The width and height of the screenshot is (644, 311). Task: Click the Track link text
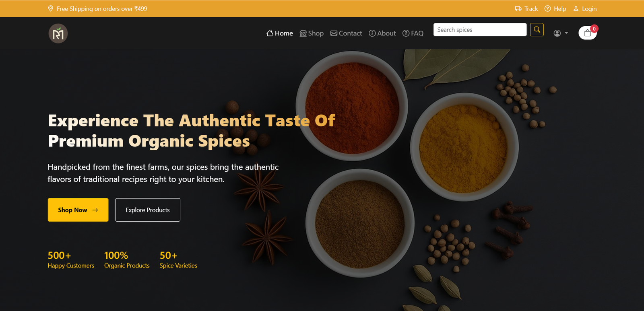[531, 8]
